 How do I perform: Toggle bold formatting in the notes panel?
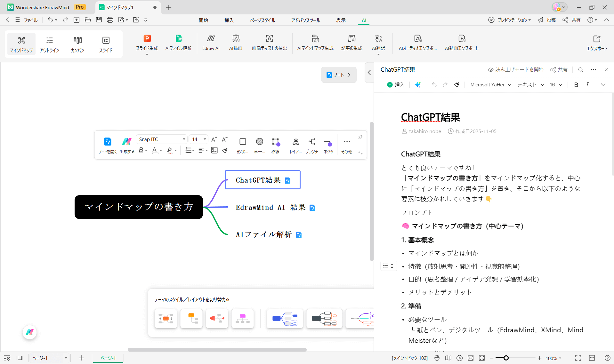[x=576, y=84]
